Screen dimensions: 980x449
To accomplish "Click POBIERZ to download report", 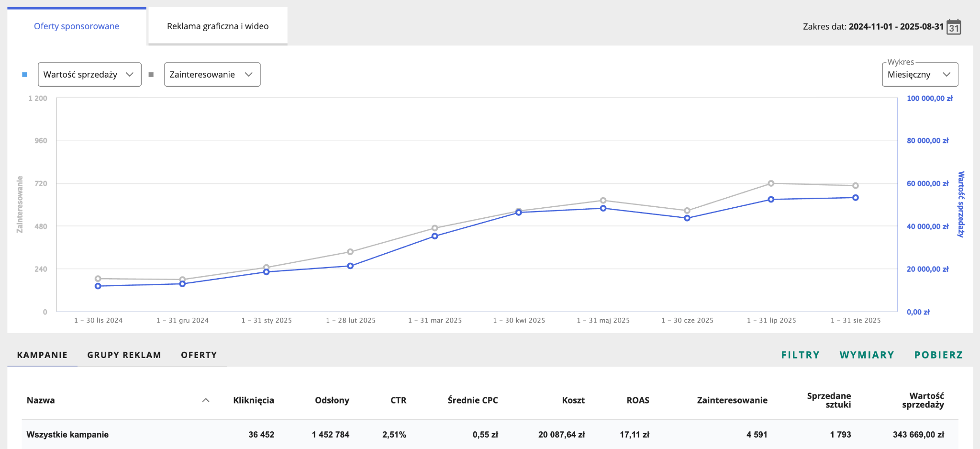I will pos(938,355).
